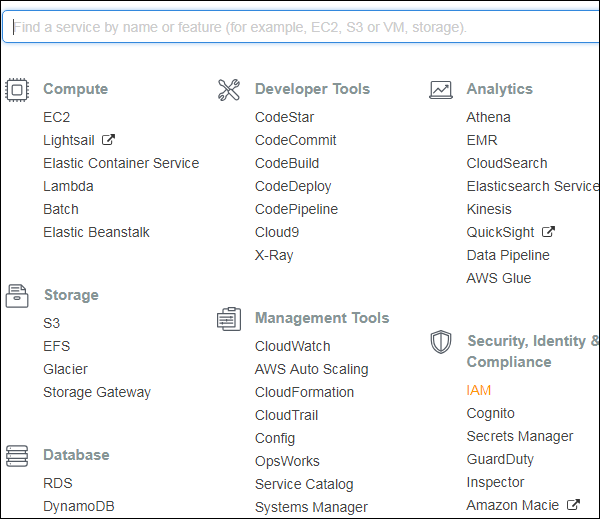600x519 pixels.
Task: Click the Storage category box icon
Action: click(x=18, y=296)
